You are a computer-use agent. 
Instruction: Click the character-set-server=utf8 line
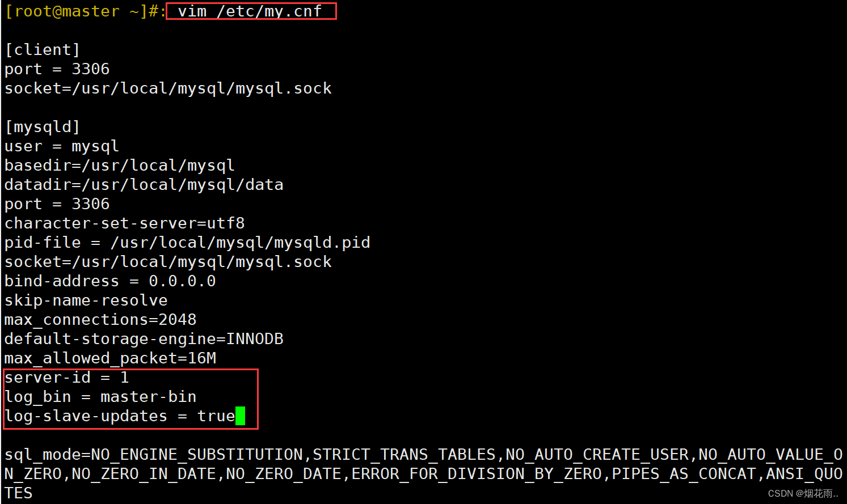tap(125, 223)
